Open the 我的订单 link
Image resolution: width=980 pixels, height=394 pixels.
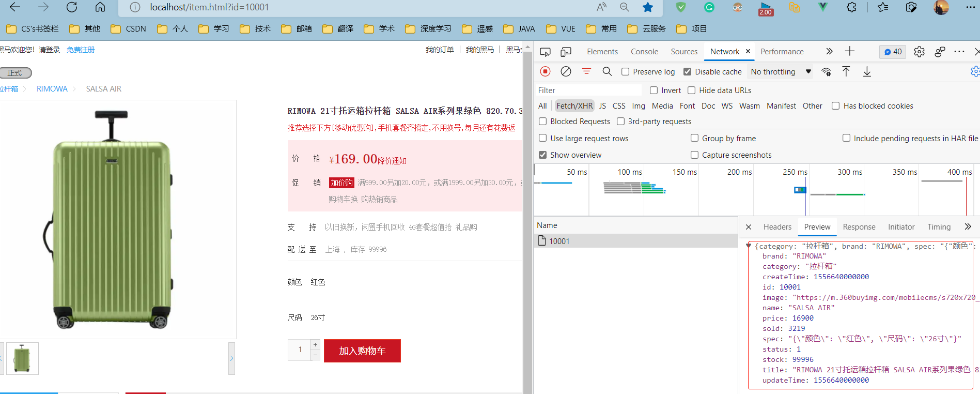point(440,50)
